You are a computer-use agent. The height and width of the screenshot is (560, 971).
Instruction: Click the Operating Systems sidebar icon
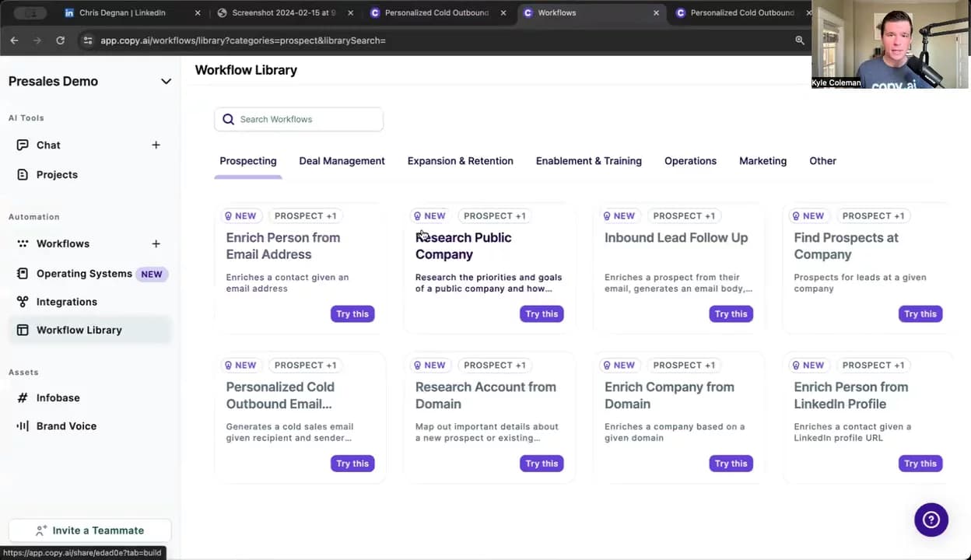pos(23,274)
